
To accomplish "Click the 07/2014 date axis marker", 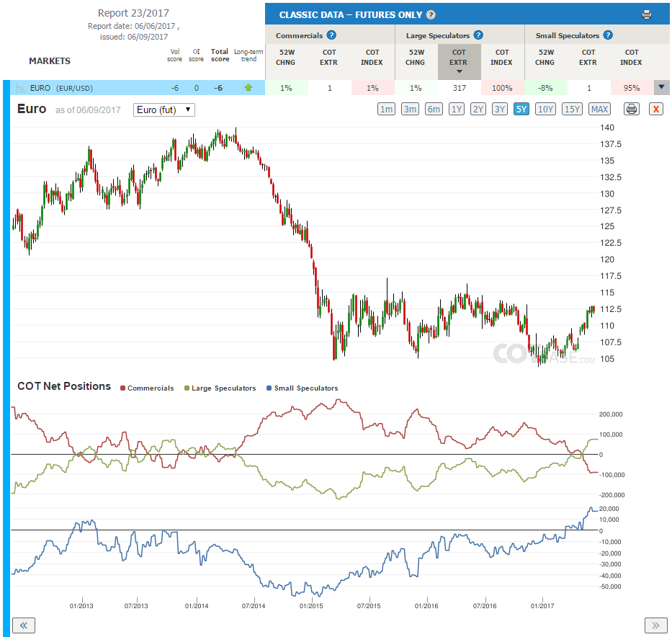I will tap(254, 606).
